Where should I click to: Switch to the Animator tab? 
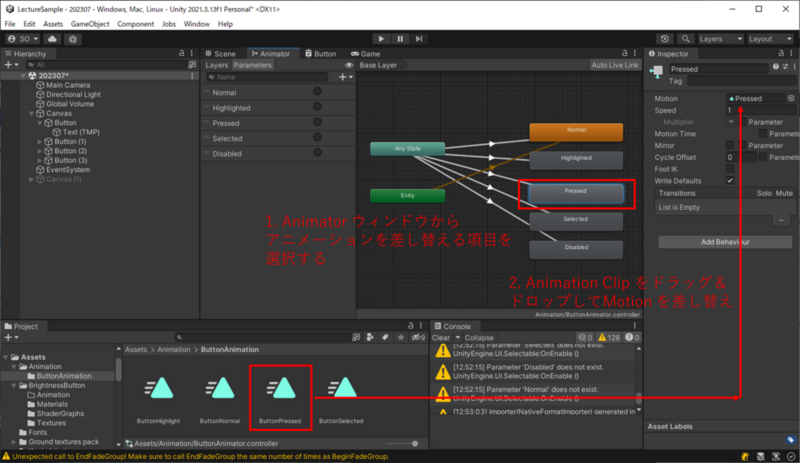coord(270,54)
